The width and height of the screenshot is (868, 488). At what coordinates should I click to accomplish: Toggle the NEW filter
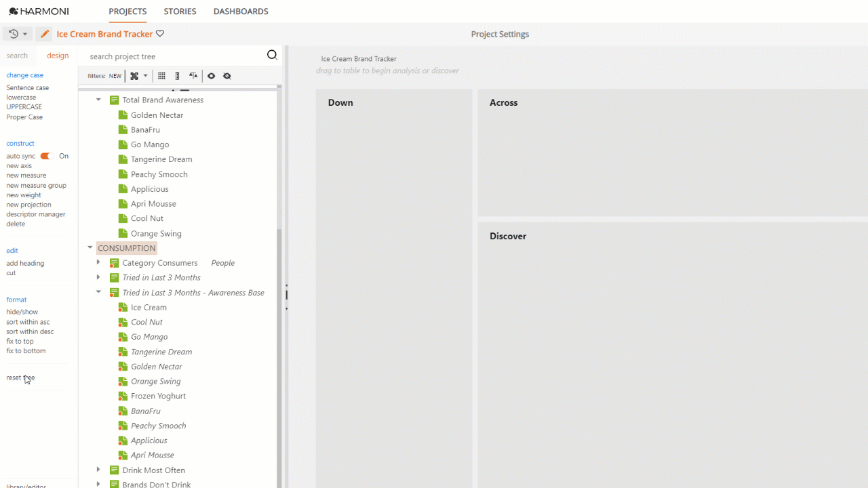[x=115, y=76]
